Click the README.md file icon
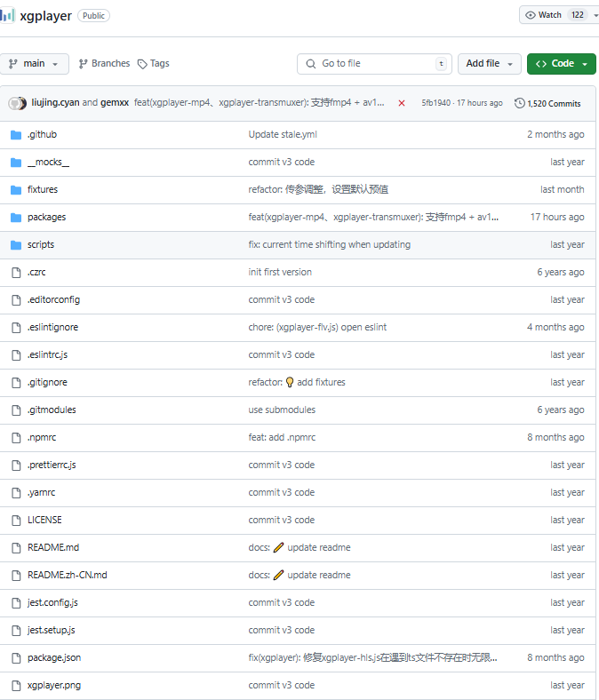Viewport: 599px width, 700px height. tap(16, 548)
